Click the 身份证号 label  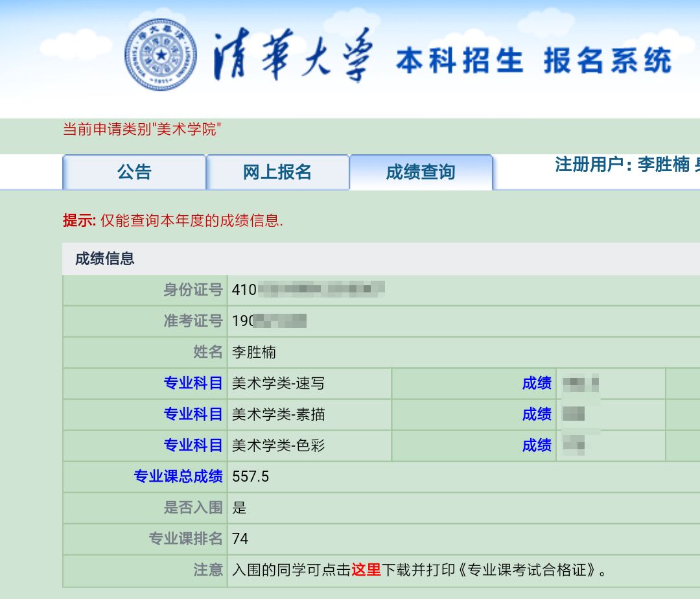193,290
